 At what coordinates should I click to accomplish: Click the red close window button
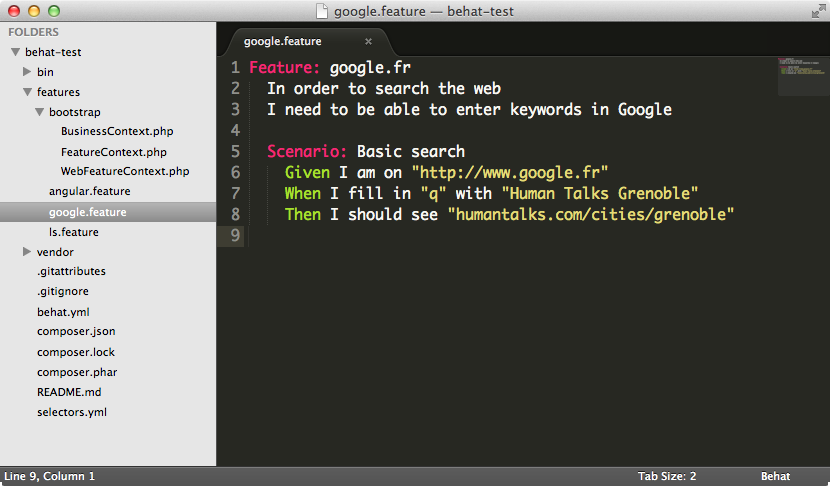[14, 11]
